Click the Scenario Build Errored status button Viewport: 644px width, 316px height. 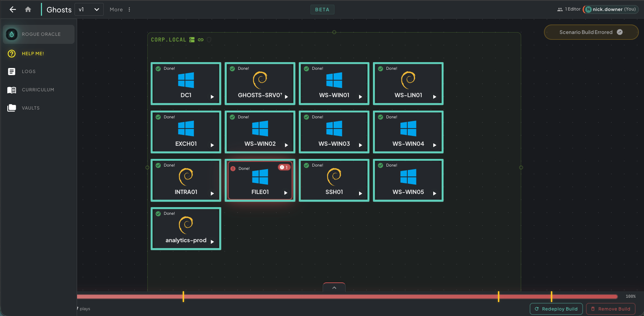pos(591,32)
